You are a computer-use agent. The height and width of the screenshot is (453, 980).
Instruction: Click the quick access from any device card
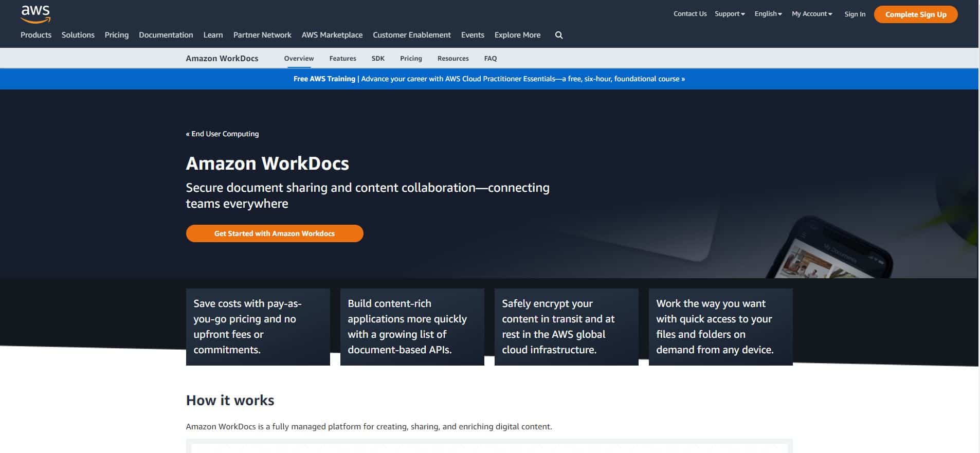[721, 327]
